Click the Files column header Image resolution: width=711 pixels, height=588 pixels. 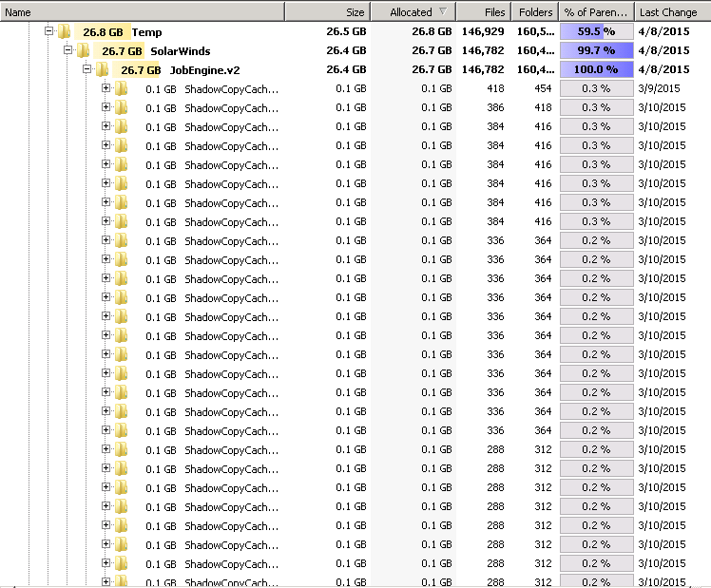(x=484, y=12)
